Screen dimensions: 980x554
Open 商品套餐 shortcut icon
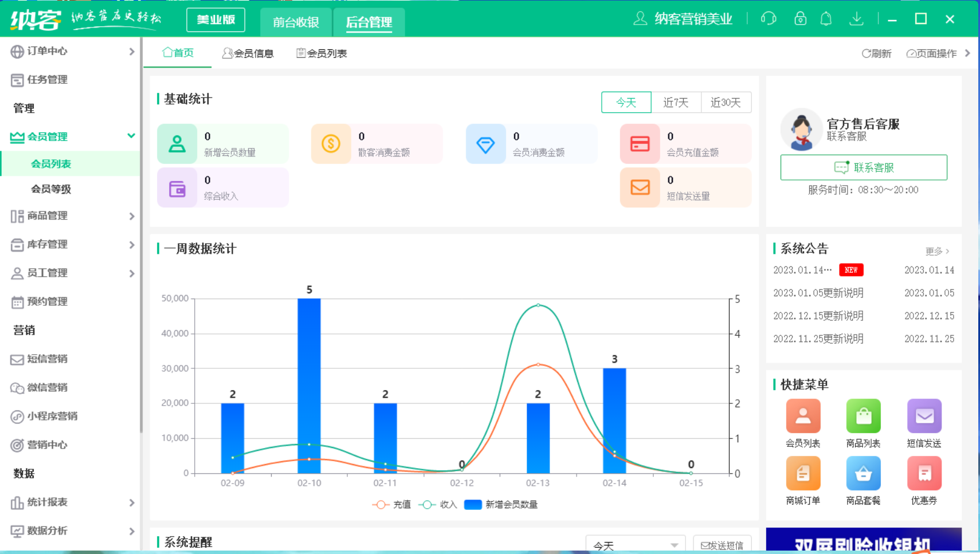pyautogui.click(x=863, y=473)
